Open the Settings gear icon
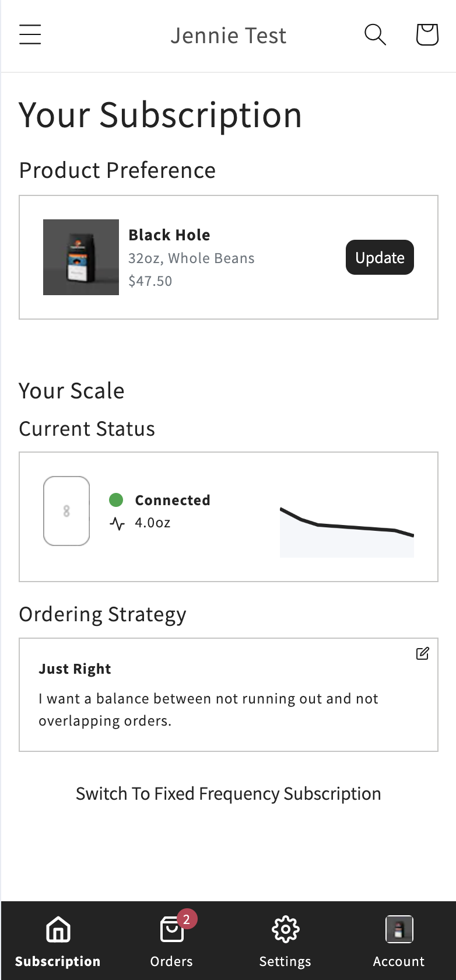Screen dimensions: 456x980 [x=285, y=929]
